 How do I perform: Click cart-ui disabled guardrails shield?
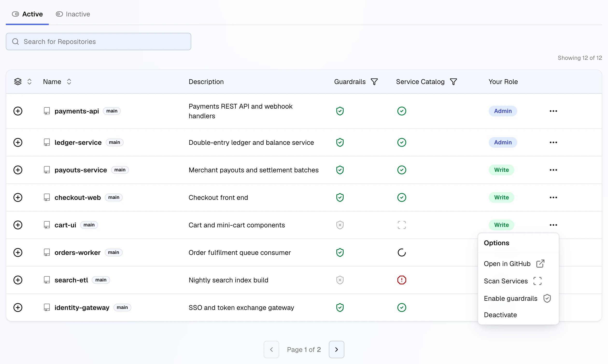click(x=339, y=225)
